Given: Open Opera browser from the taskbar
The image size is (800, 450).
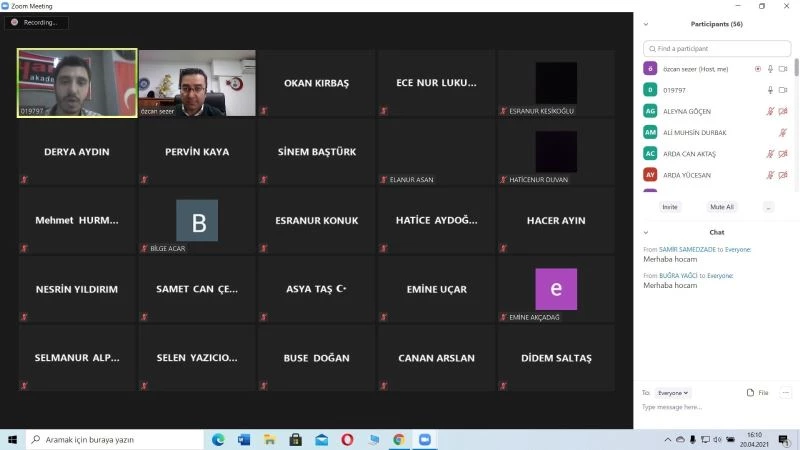Looking at the screenshot, I should coord(347,440).
